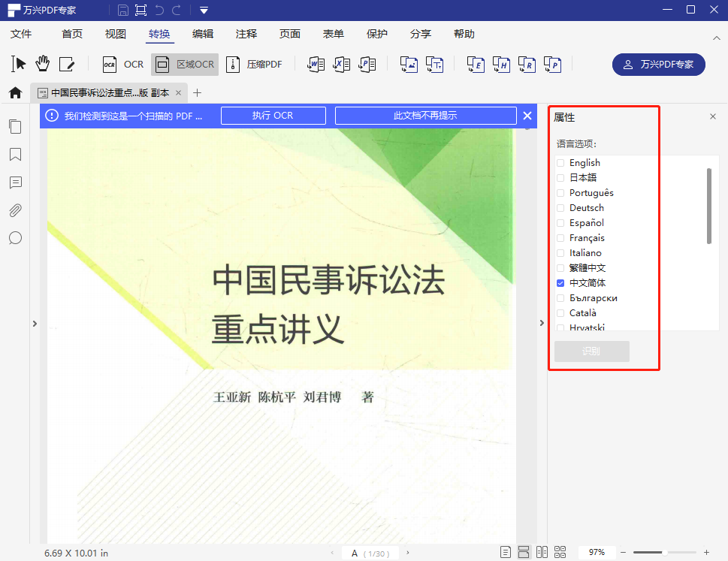This screenshot has width=728, height=561.
Task: Open the PDF to Excel converter
Action: [342, 65]
